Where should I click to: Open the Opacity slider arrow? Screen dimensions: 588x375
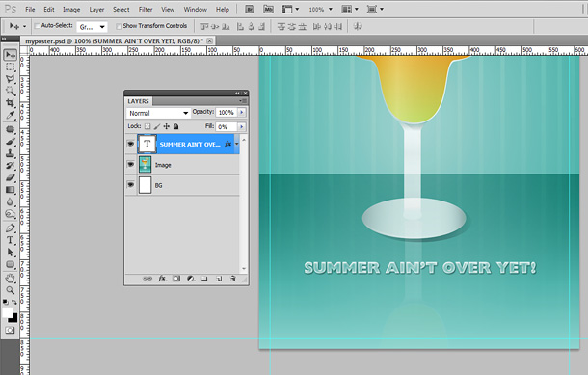coord(242,112)
